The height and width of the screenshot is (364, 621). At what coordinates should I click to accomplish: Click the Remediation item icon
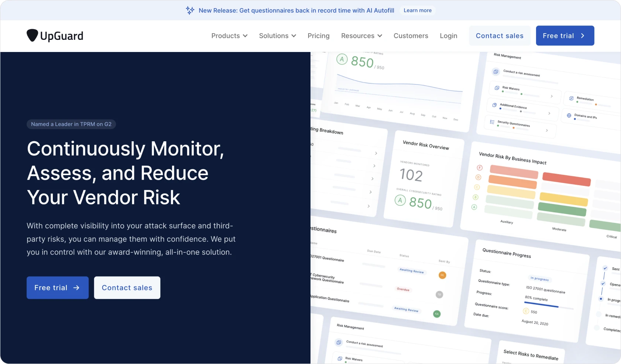(x=571, y=98)
